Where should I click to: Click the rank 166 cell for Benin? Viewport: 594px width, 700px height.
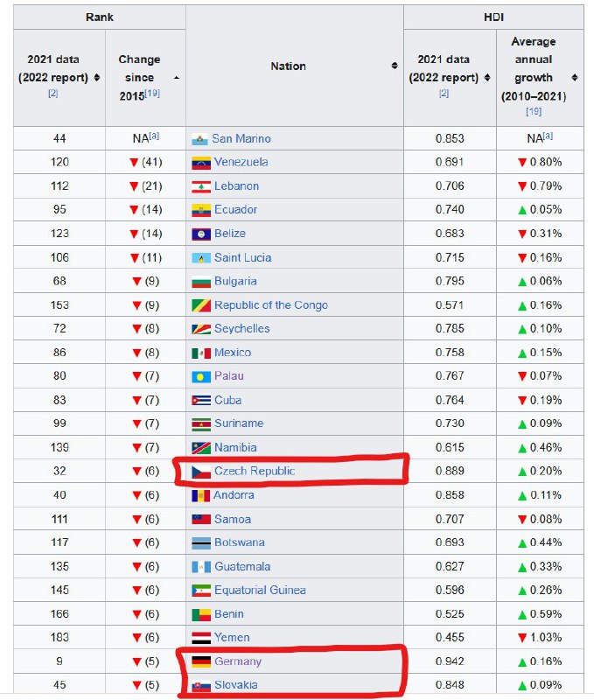tap(59, 615)
